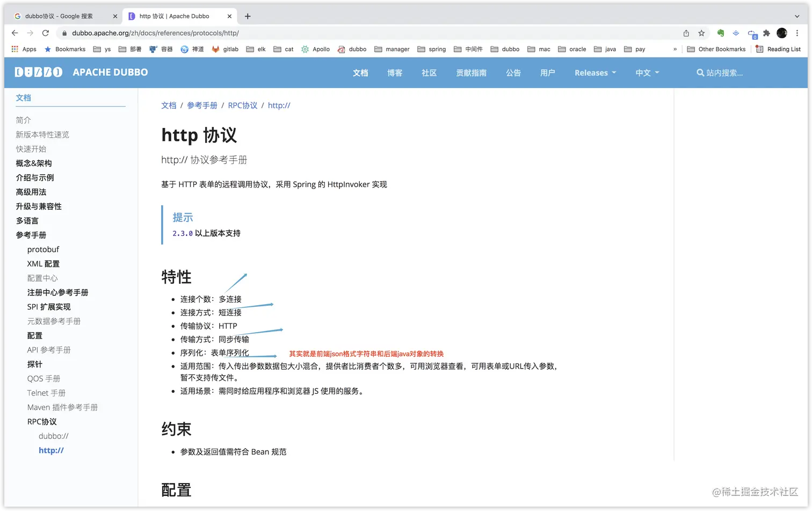Expand 概念&架构 in the sidebar
This screenshot has height=511, width=812.
[34, 163]
